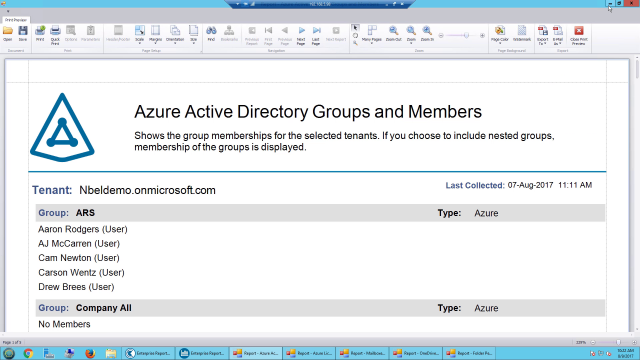Open the Zoom level dropdown
640x360 pixels.
pyautogui.click(x=411, y=35)
